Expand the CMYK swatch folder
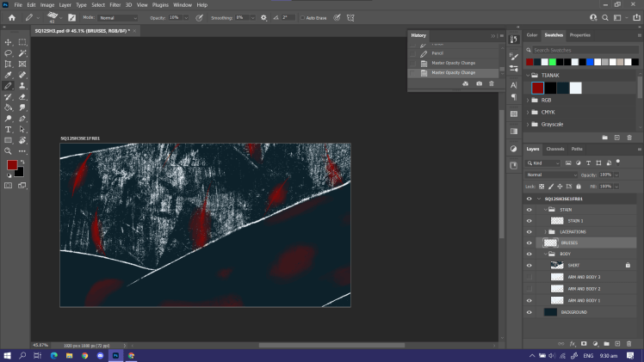644x362 pixels. point(527,112)
